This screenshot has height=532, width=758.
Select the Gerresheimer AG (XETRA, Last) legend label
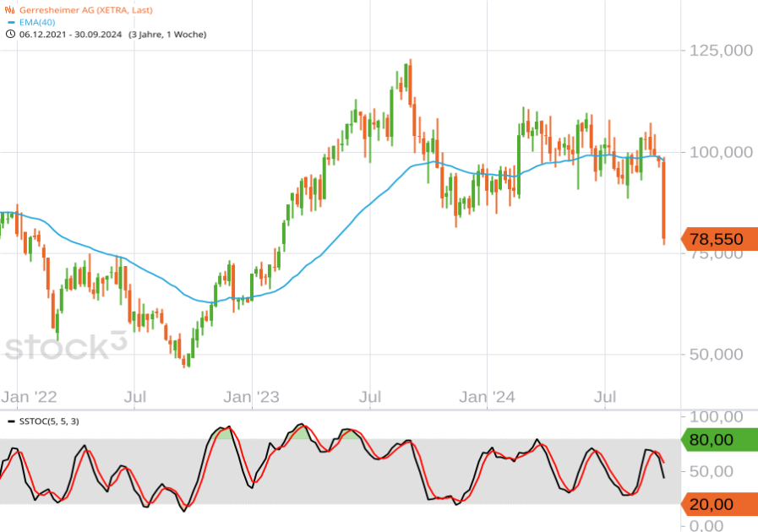click(86, 9)
